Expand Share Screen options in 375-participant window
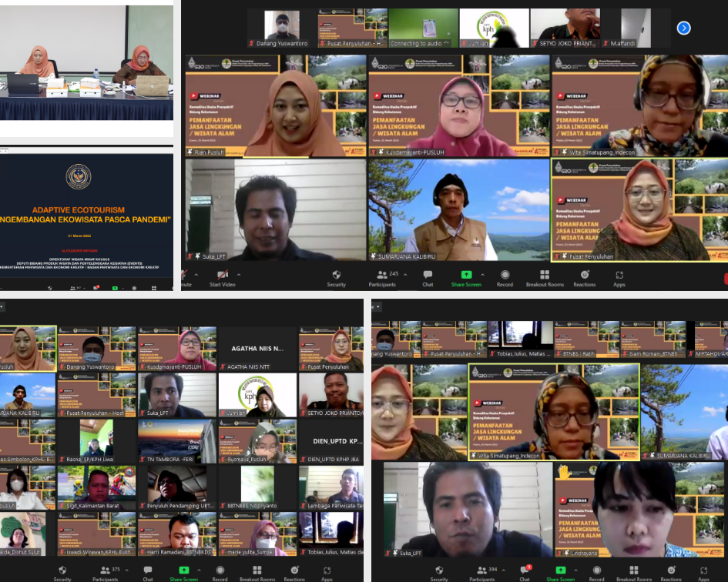This screenshot has width=728, height=582. 200,570
